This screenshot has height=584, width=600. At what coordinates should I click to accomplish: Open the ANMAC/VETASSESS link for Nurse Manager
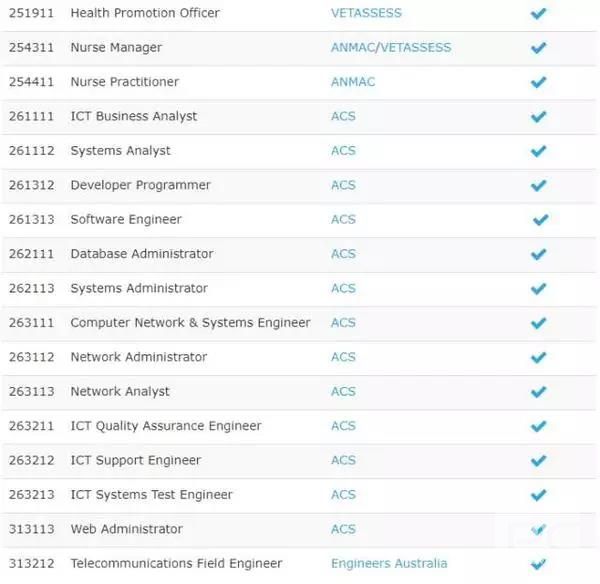click(391, 47)
